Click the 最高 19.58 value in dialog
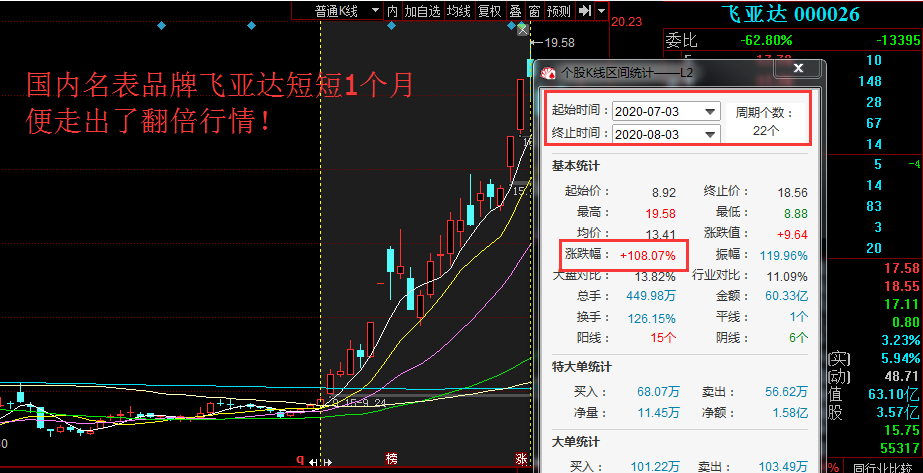The height and width of the screenshot is (473, 923). tap(660, 214)
